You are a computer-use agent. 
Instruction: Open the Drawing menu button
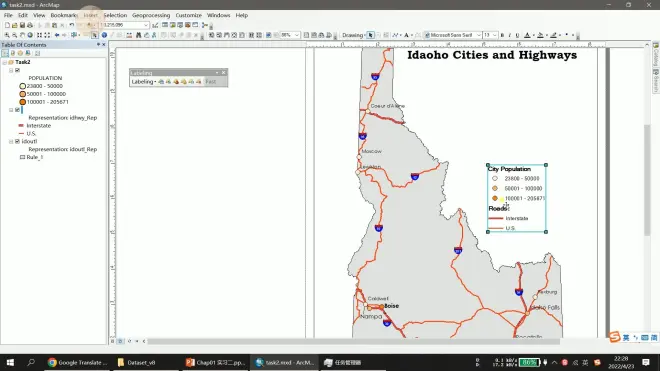(x=354, y=35)
